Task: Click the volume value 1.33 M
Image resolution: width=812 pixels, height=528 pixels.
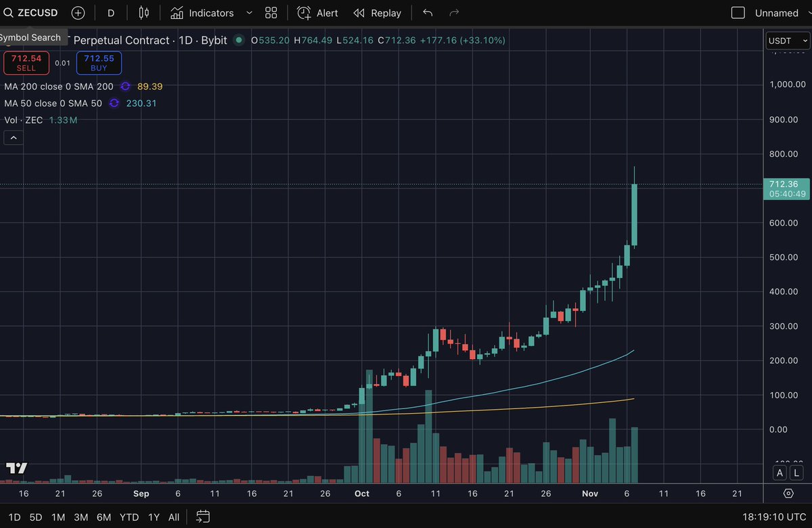Action: click(x=63, y=120)
